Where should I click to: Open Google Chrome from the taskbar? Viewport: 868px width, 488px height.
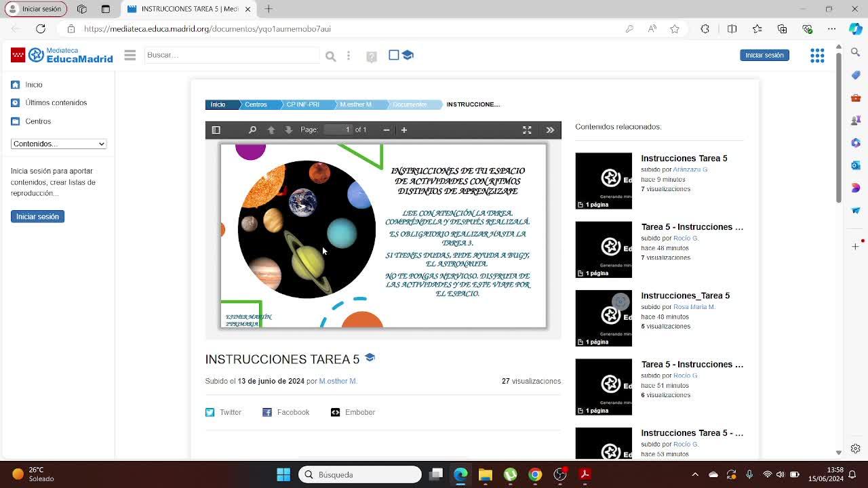[x=535, y=474]
